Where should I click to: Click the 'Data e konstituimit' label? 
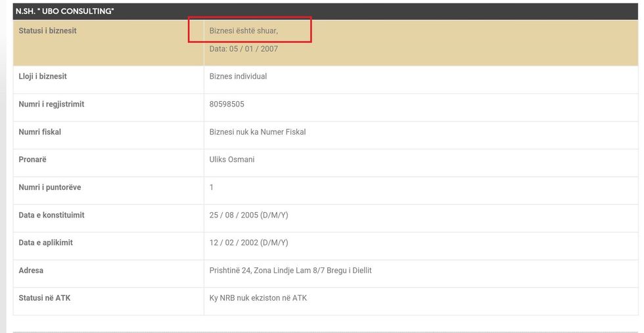click(x=51, y=215)
